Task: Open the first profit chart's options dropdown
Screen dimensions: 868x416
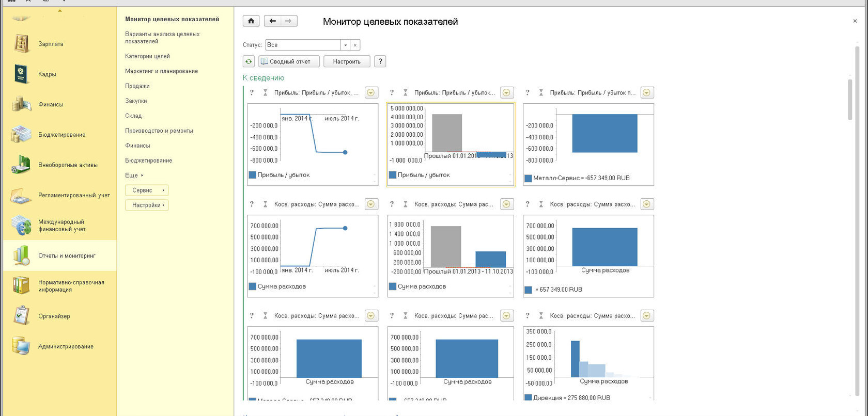Action: [x=371, y=93]
